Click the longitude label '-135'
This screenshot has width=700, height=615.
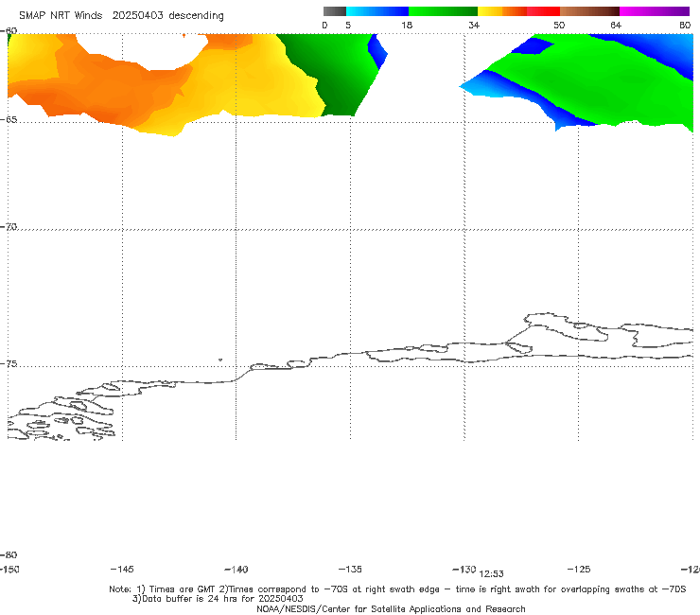coord(350,570)
